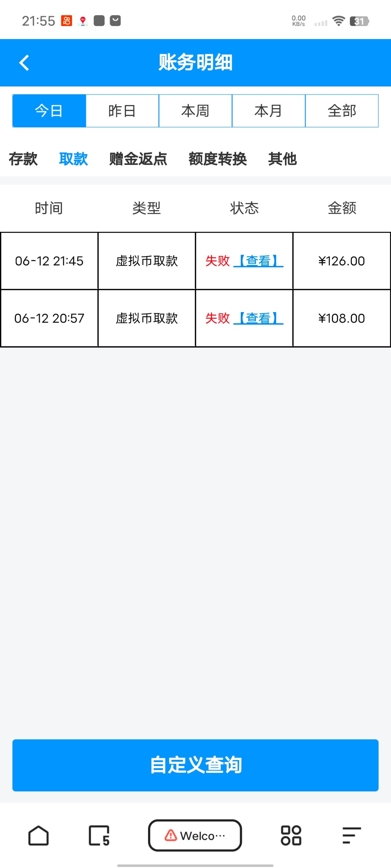Select the 本月 date filter
This screenshot has height=868, width=391.
(269, 111)
